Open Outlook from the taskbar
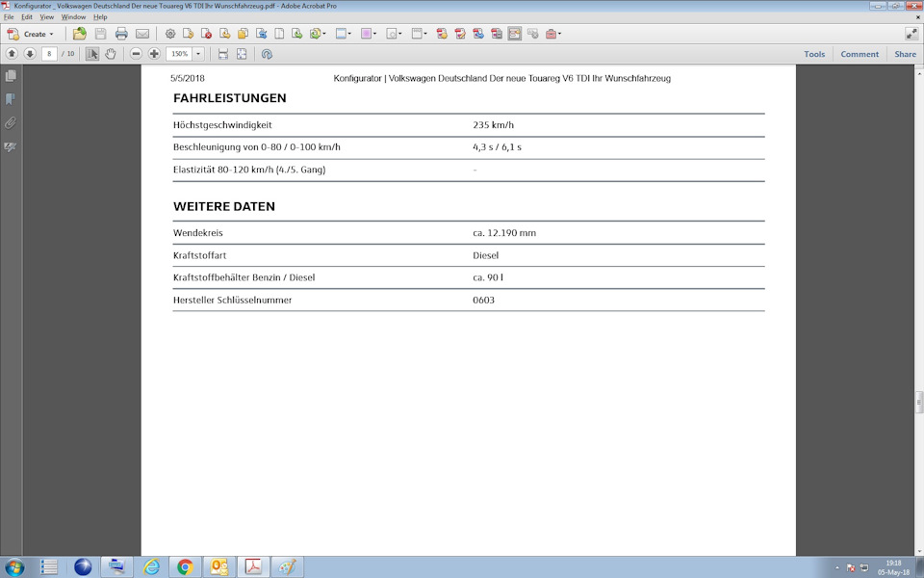924x578 pixels. (219, 566)
